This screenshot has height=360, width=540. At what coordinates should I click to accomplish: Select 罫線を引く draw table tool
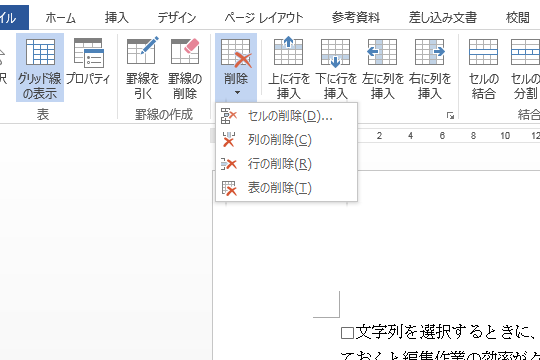143,68
